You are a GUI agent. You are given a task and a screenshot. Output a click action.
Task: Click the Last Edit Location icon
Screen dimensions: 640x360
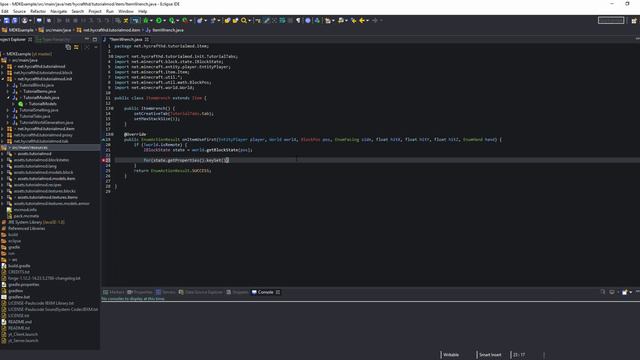pyautogui.click(x=353, y=20)
